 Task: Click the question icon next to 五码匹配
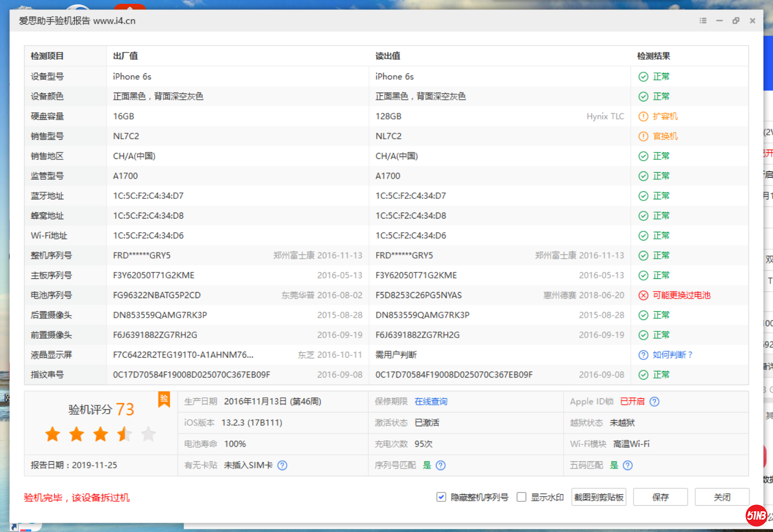(627, 465)
